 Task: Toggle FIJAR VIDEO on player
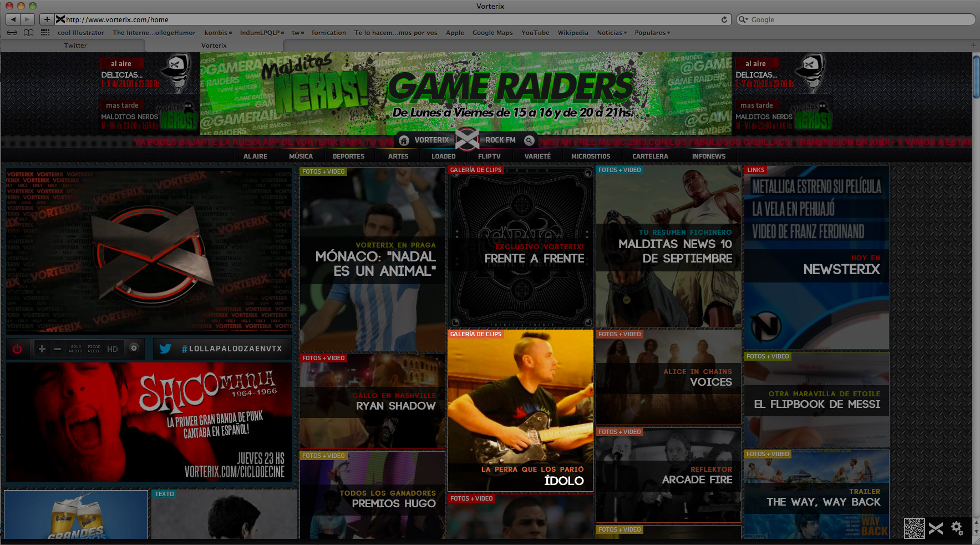(94, 349)
